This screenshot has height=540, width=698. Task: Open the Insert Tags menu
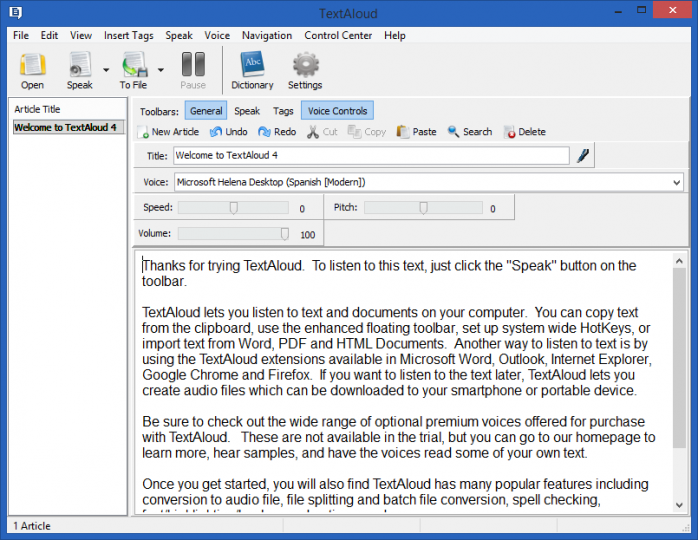point(130,35)
